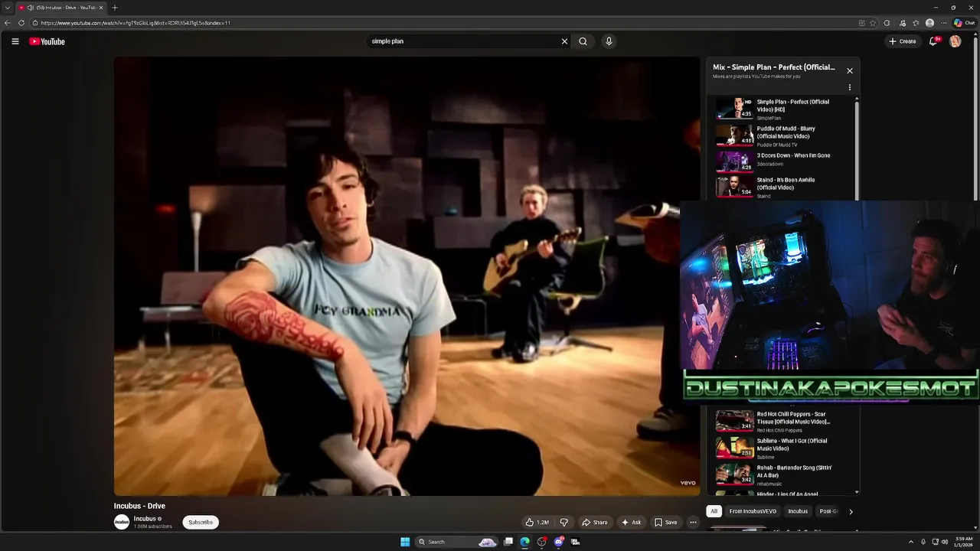
Task: Open the browser tab list dropdown
Action: pos(7,8)
